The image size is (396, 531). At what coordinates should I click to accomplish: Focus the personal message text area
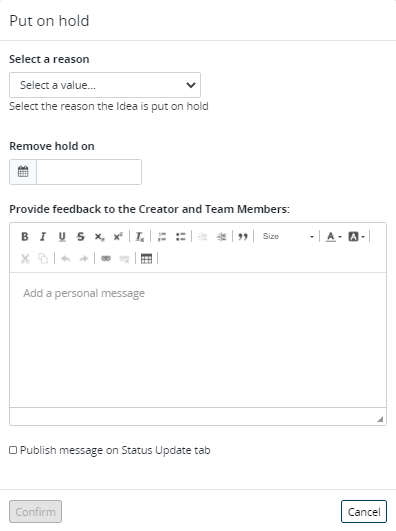198,340
